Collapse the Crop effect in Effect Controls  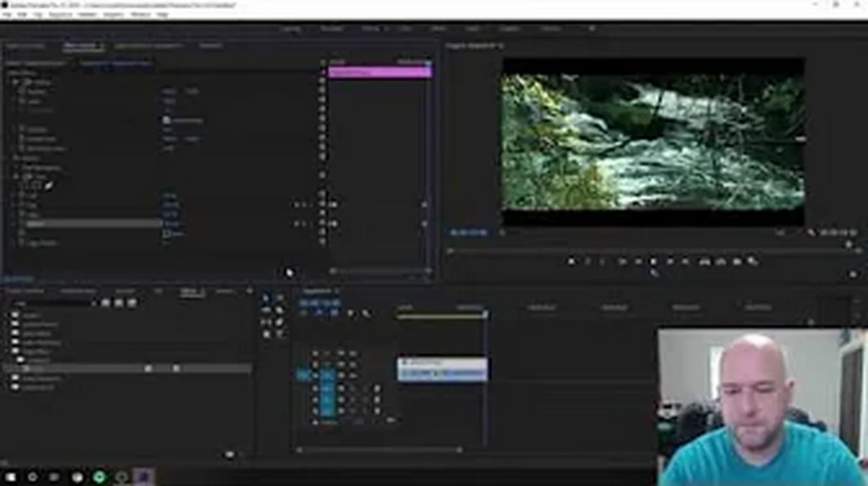tap(16, 176)
